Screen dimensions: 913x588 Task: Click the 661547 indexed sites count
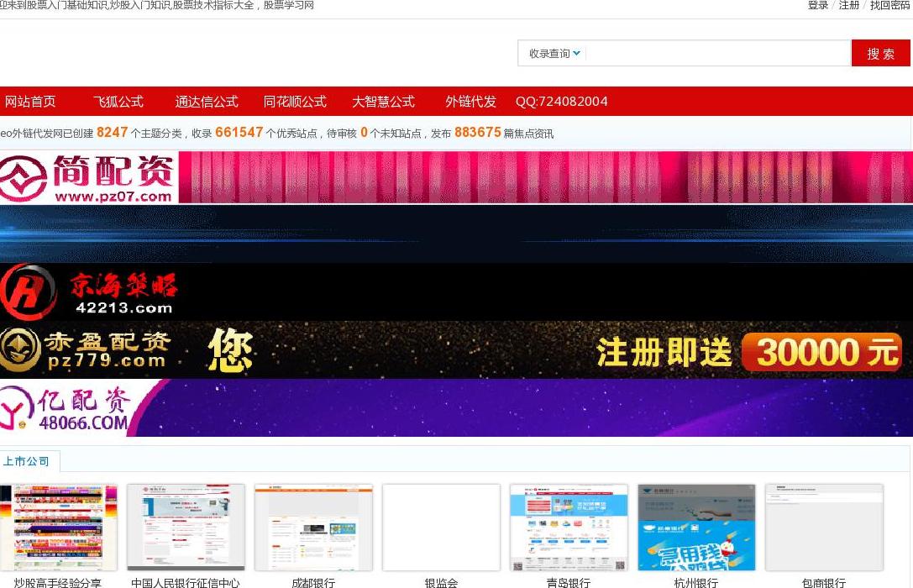(239, 133)
